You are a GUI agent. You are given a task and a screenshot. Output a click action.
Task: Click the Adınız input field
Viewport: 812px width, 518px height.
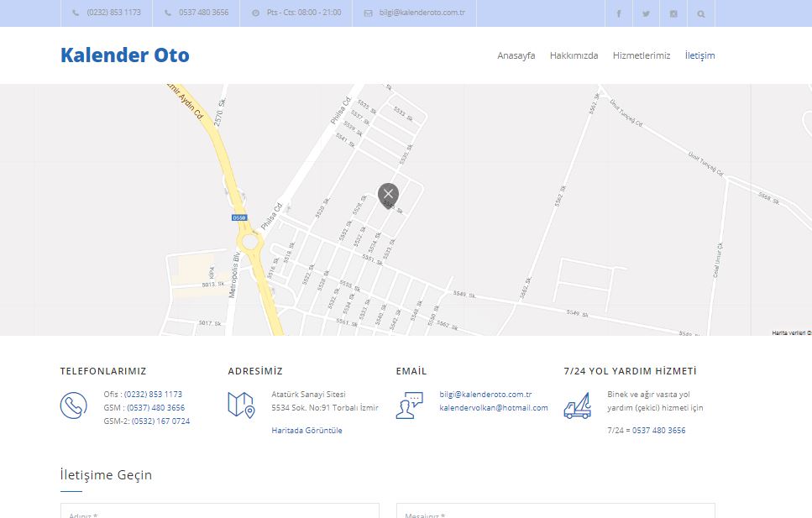point(219,511)
